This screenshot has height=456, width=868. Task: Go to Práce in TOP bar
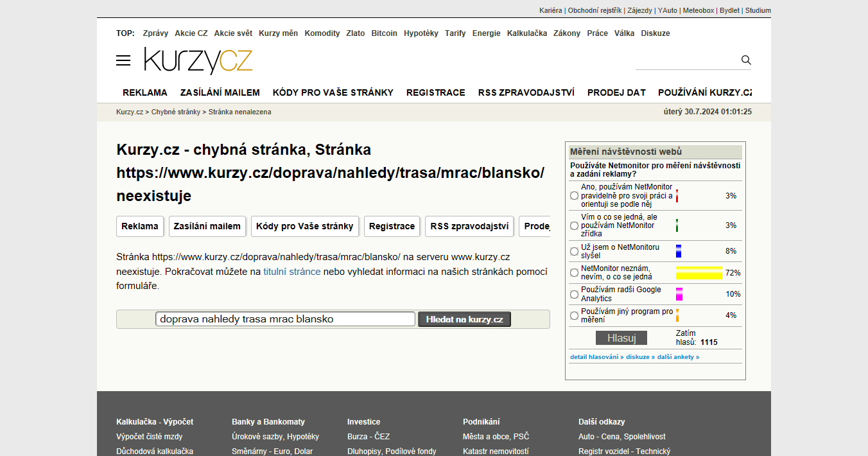598,33
